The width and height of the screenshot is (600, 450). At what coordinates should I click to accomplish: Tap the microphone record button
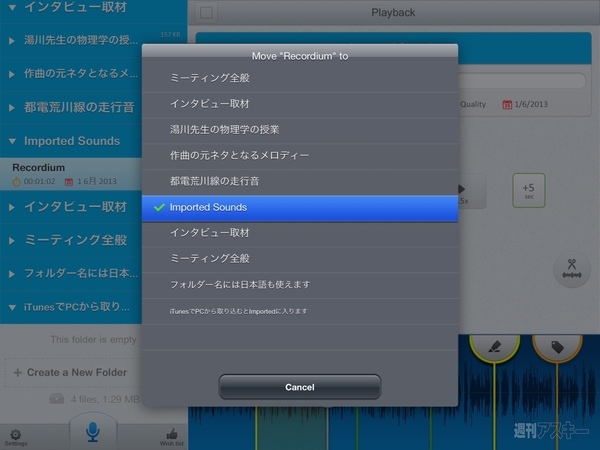point(93,431)
